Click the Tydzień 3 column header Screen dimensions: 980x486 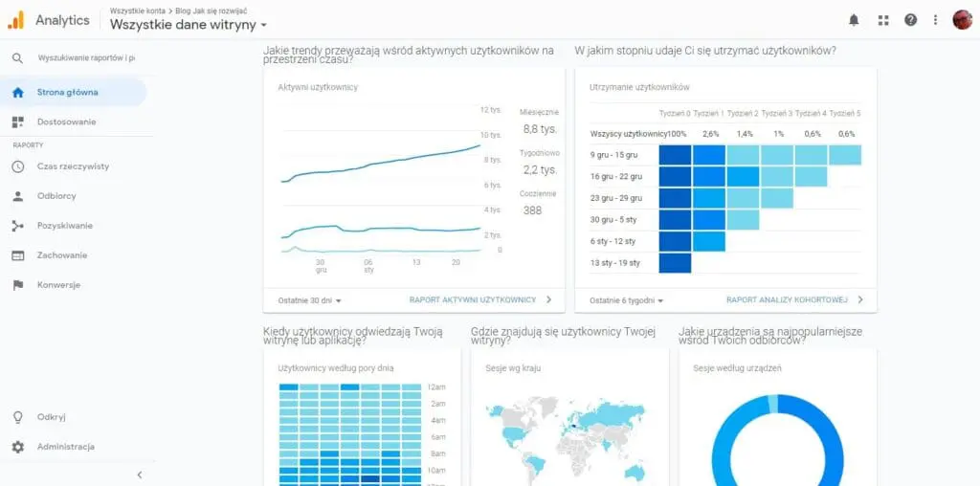click(x=777, y=113)
